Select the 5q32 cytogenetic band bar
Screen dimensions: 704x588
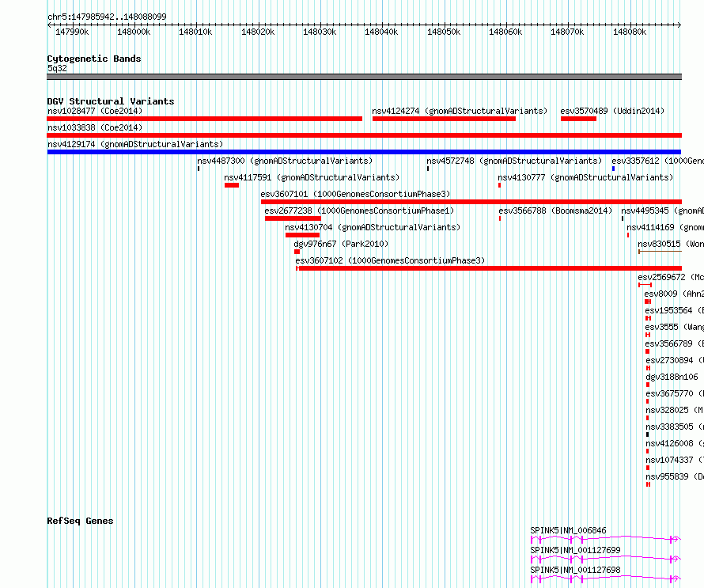point(365,77)
